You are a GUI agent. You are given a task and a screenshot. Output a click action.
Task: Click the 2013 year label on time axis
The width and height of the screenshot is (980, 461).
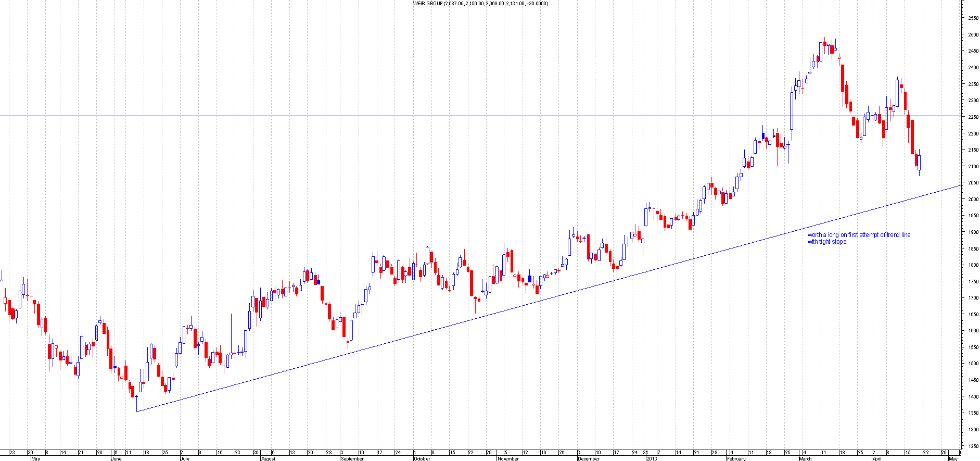[652, 458]
